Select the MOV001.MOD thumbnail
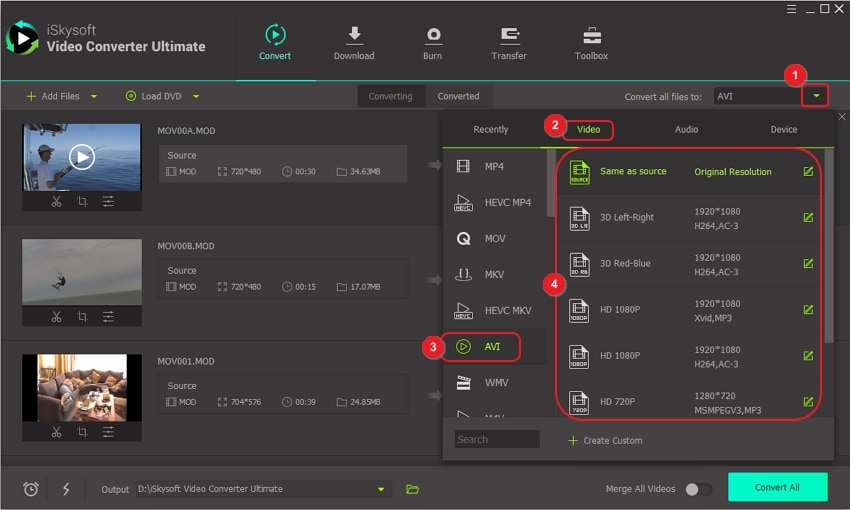 click(x=82, y=388)
